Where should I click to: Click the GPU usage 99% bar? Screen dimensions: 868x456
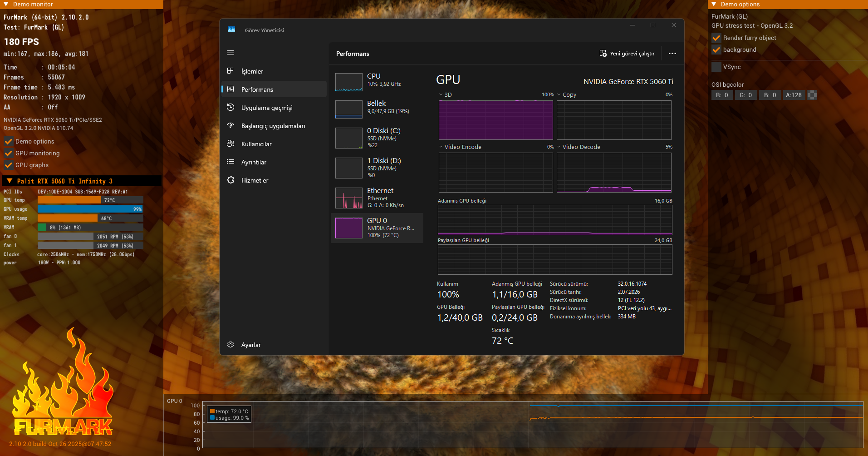90,209
